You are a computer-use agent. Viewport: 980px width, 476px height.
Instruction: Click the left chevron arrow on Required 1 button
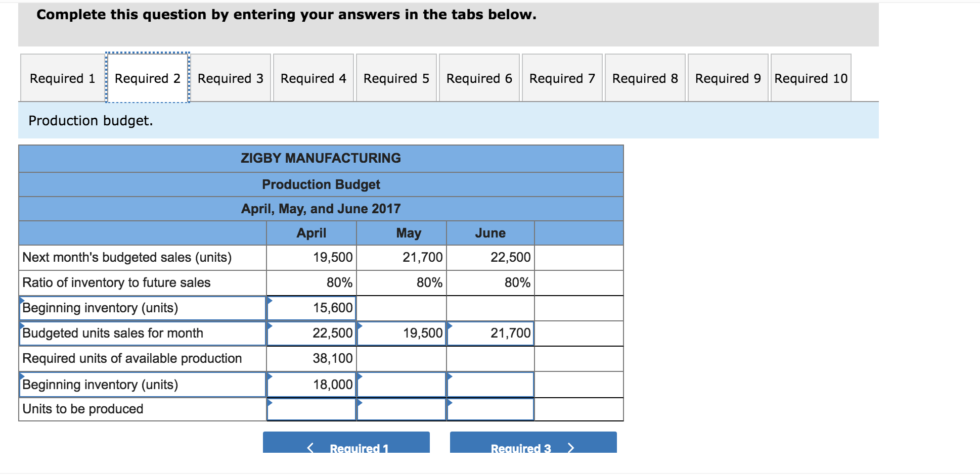(x=310, y=447)
